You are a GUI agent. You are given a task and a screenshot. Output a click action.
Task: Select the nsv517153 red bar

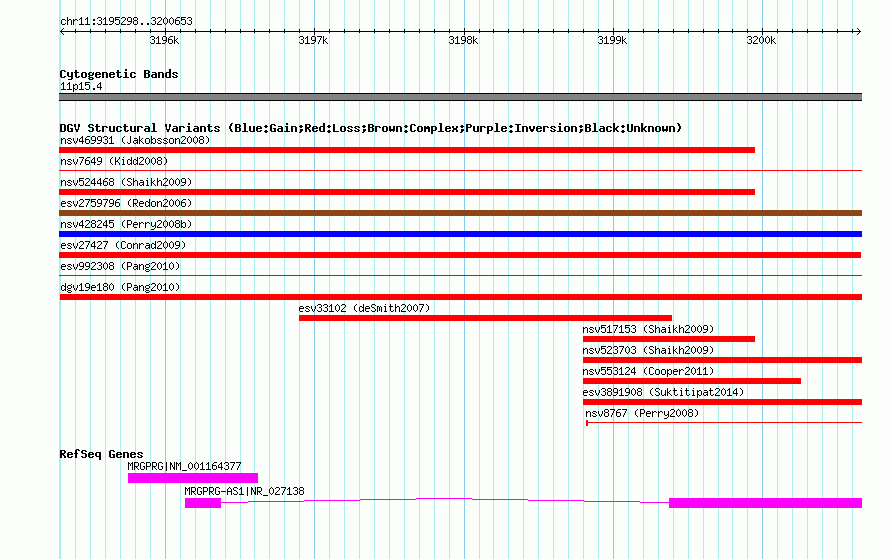[669, 339]
